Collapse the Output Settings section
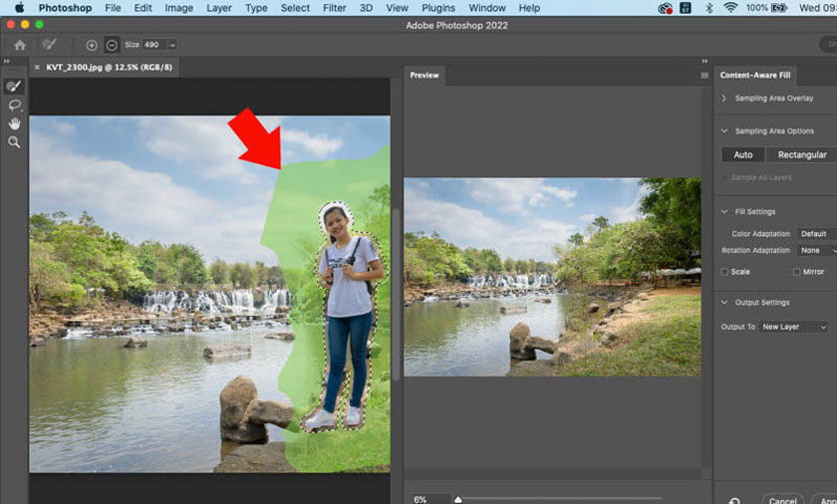Screen dimensions: 837x504 click(724, 303)
